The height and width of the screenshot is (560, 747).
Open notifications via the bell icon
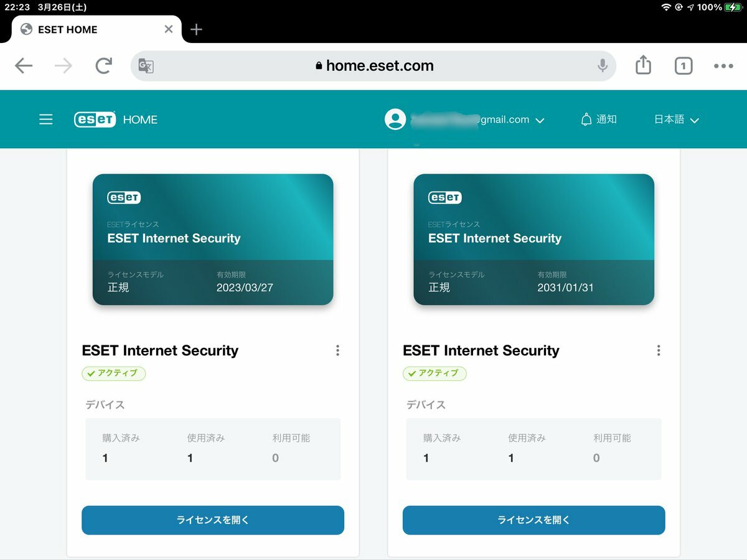pyautogui.click(x=586, y=119)
